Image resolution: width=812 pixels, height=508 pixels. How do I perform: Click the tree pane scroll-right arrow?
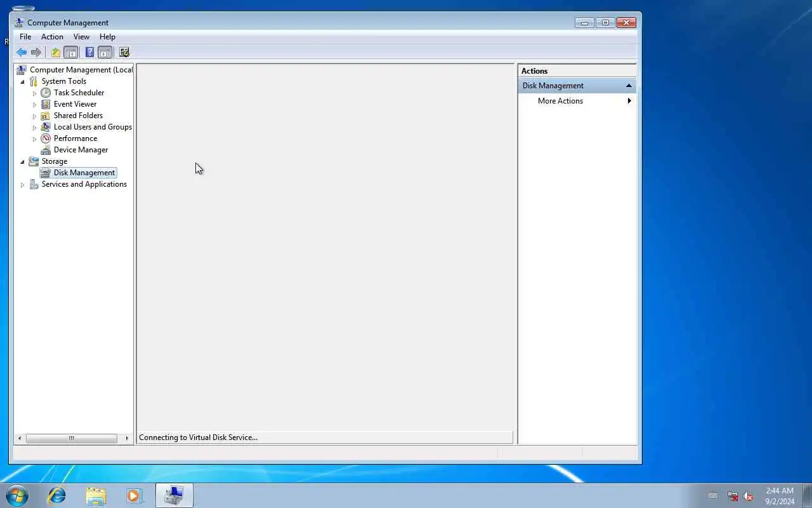point(127,438)
